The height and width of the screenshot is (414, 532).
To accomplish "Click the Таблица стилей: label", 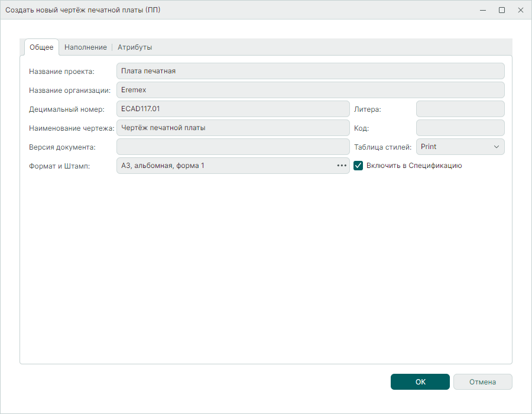I will click(382, 147).
